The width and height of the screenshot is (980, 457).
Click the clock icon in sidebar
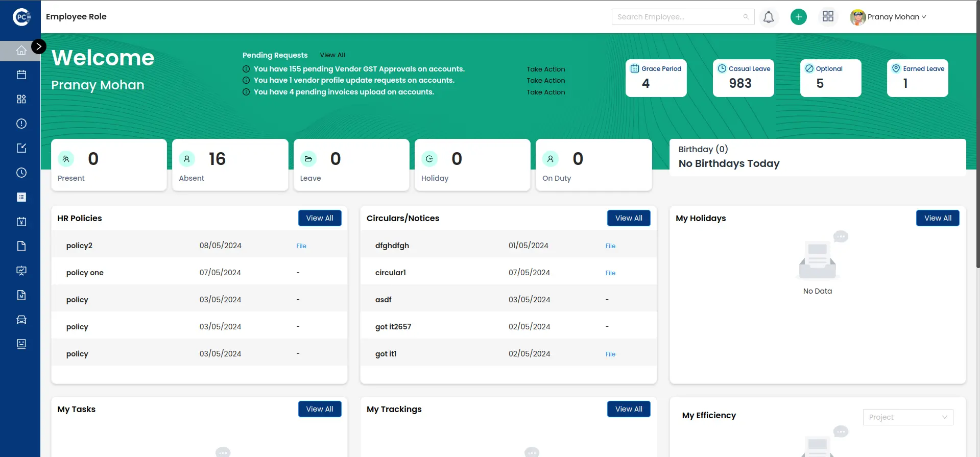coord(21,173)
